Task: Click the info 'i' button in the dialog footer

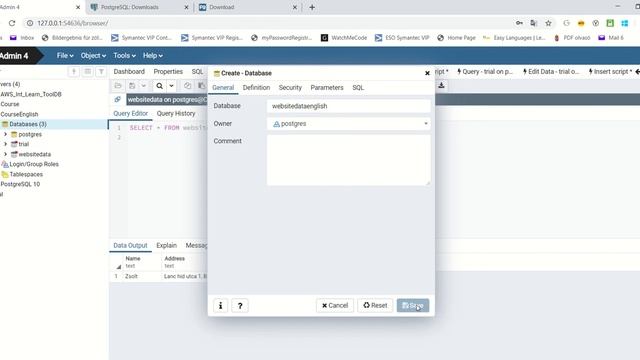Action: pos(220,305)
